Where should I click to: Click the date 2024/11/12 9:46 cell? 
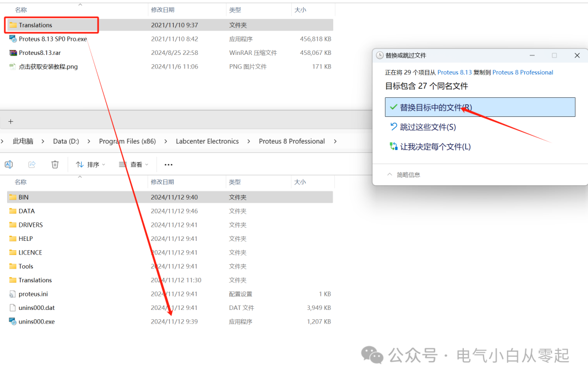(174, 211)
